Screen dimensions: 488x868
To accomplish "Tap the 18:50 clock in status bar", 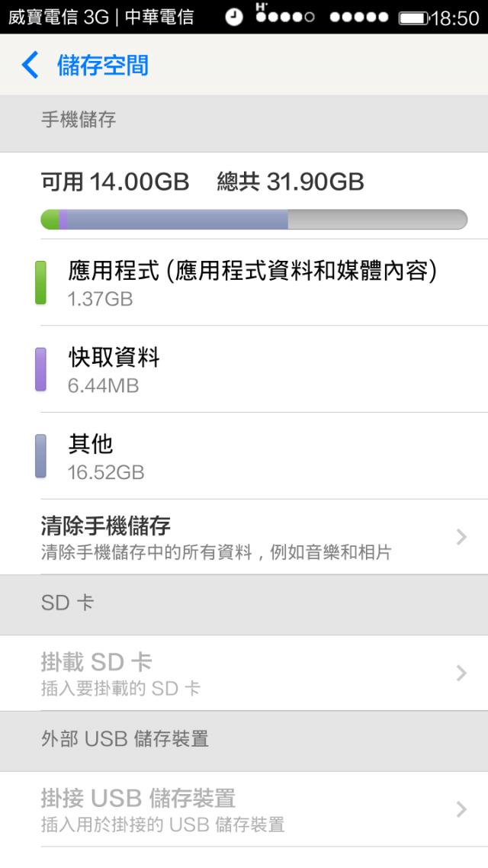I will 454,18.
